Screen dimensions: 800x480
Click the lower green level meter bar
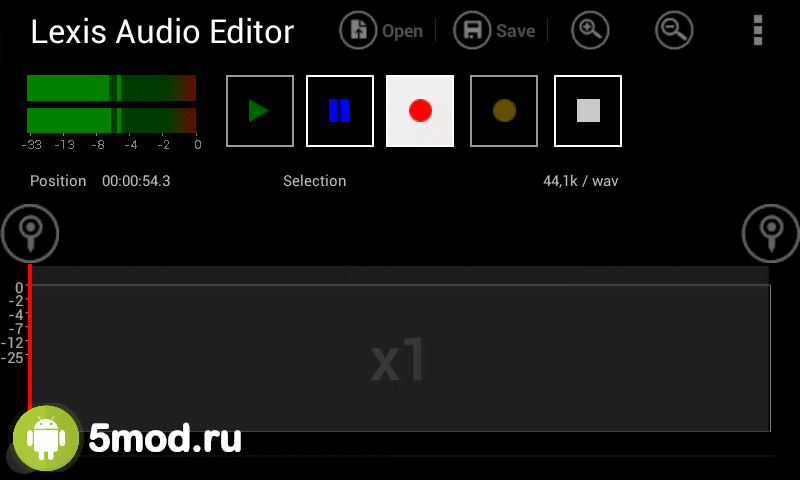(x=111, y=120)
